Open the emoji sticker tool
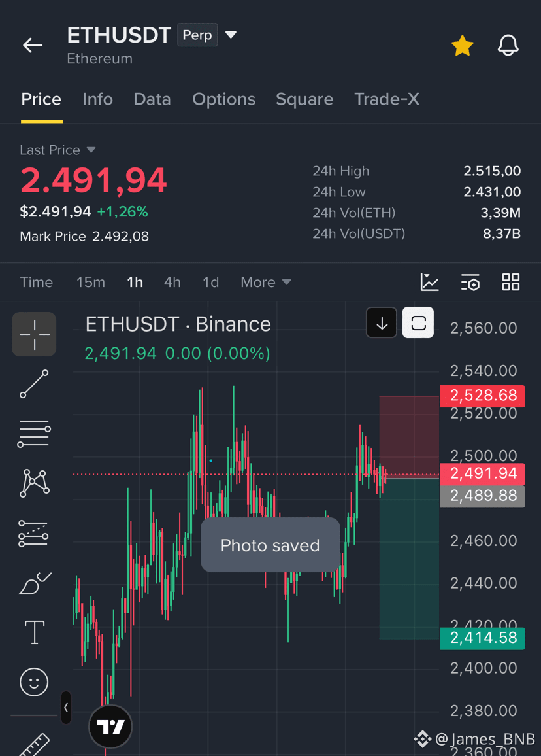This screenshot has height=756, width=541. [x=34, y=681]
